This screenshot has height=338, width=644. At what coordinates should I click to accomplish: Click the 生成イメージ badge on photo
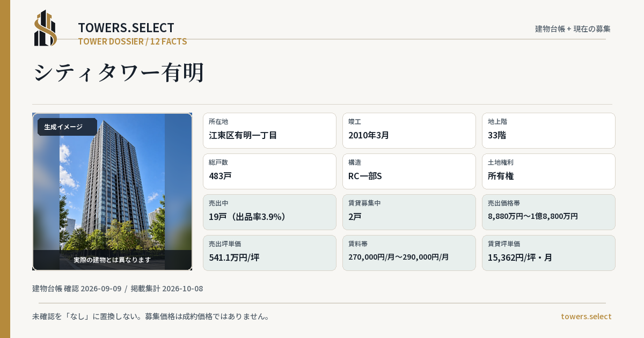67,127
